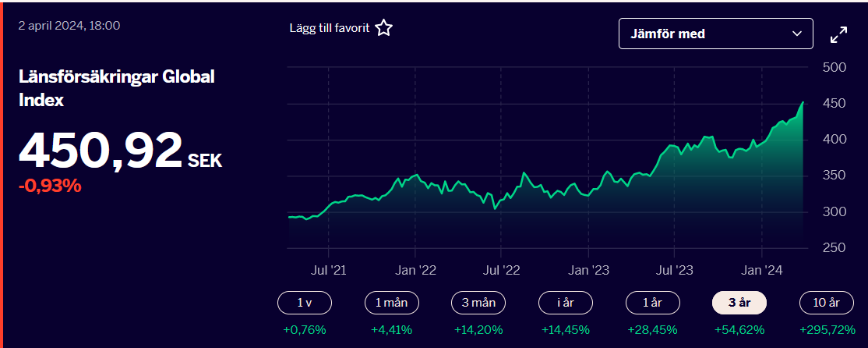
Task: Click the 'Jan '22' axis label
Action: 415,271
